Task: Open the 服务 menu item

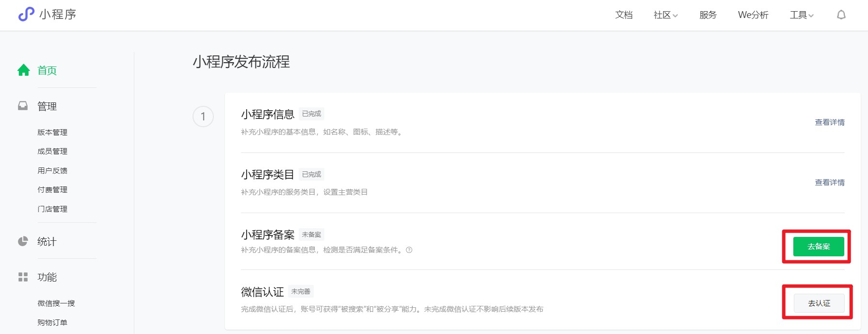Action: click(x=708, y=15)
